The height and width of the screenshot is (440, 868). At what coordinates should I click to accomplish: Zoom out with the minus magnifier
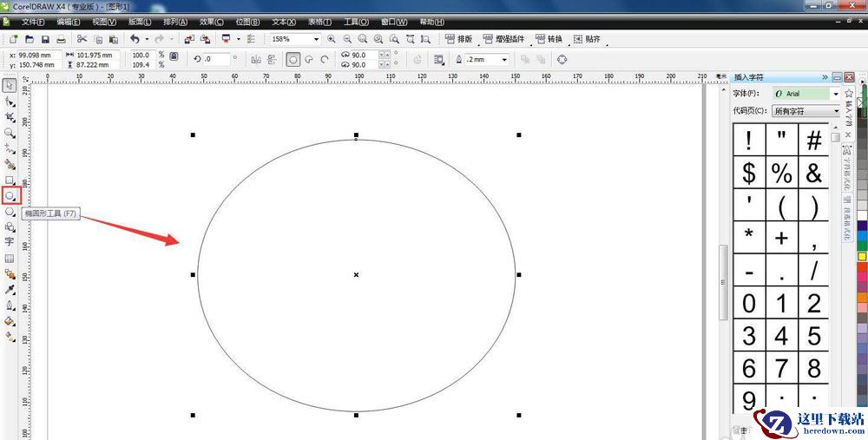coord(347,39)
